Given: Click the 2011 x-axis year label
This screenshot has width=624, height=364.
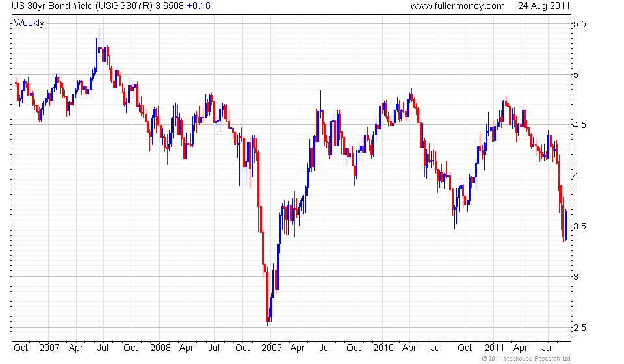Looking at the screenshot, I should (x=494, y=348).
